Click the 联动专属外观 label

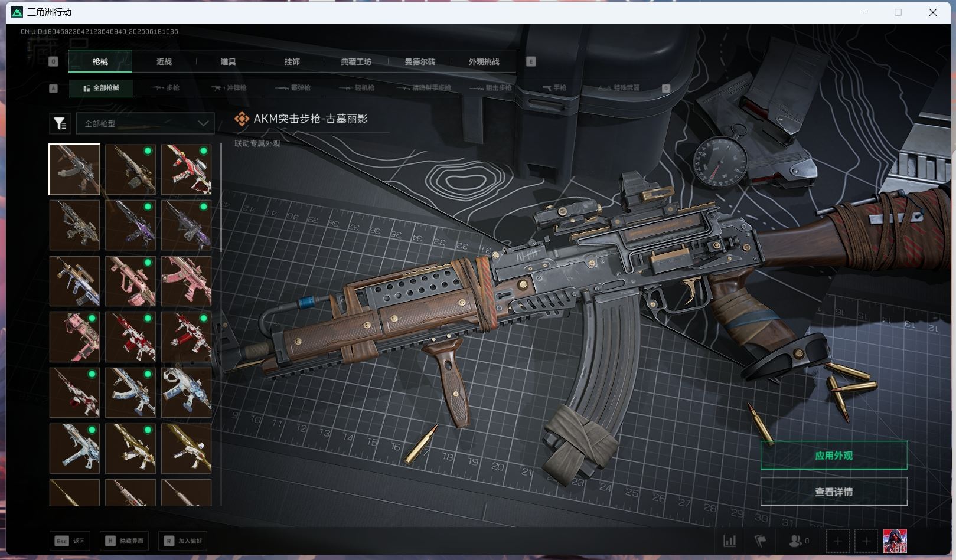(257, 143)
